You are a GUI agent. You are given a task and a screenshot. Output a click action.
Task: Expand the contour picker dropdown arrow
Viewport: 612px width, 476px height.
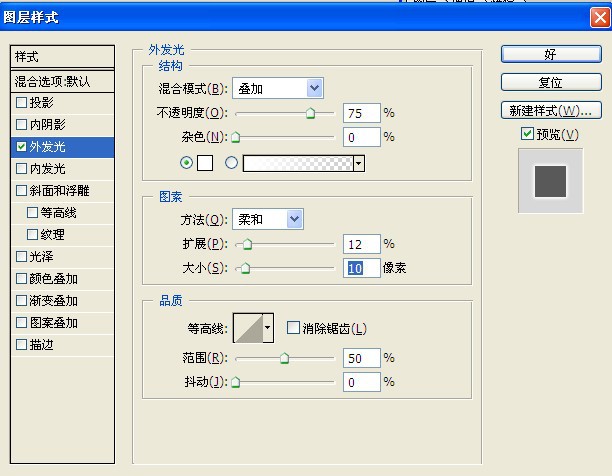coord(268,328)
